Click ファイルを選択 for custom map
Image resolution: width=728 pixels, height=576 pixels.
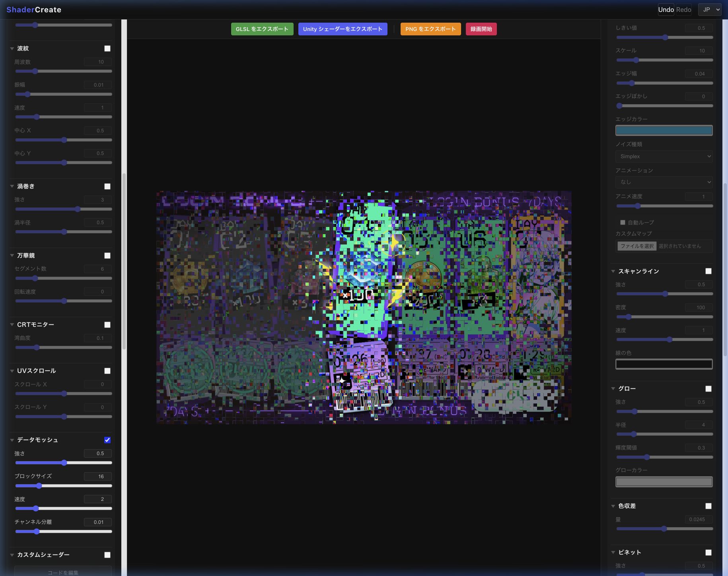point(637,246)
